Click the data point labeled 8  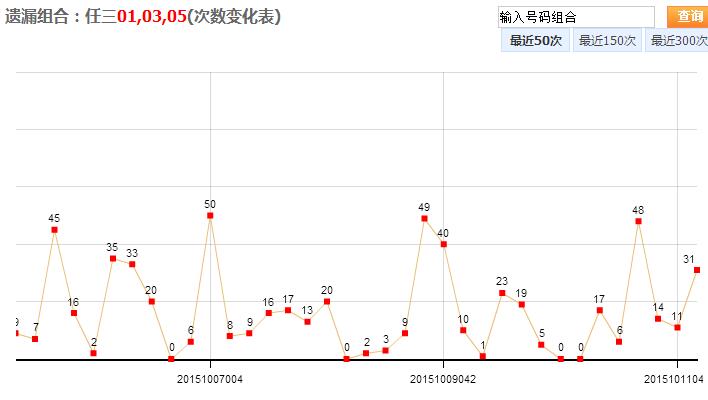click(230, 336)
